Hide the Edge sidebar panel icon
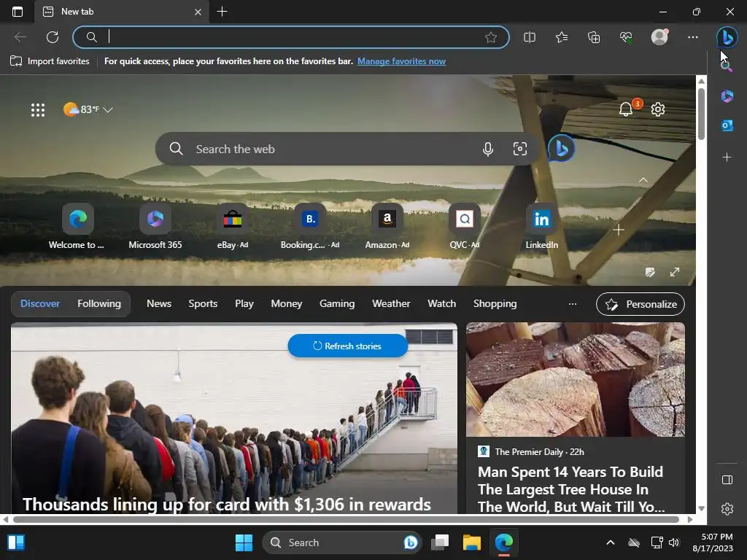 pos(727,480)
